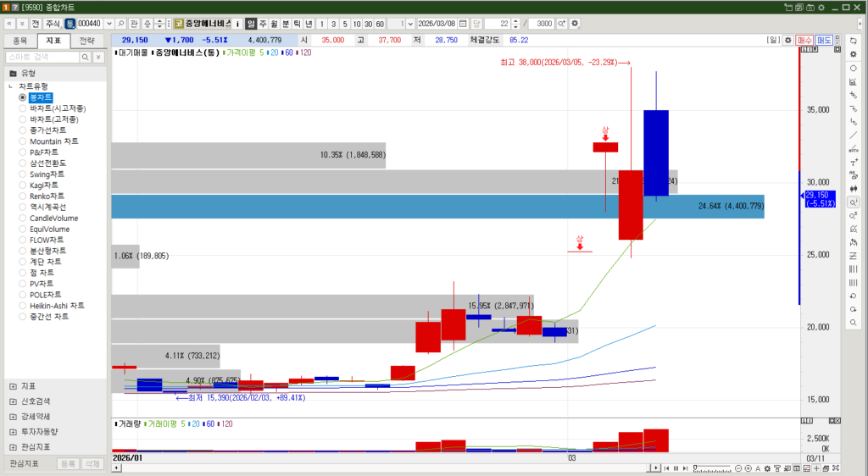
Task: Click the ellipse drawing tool
Action: pos(853,68)
